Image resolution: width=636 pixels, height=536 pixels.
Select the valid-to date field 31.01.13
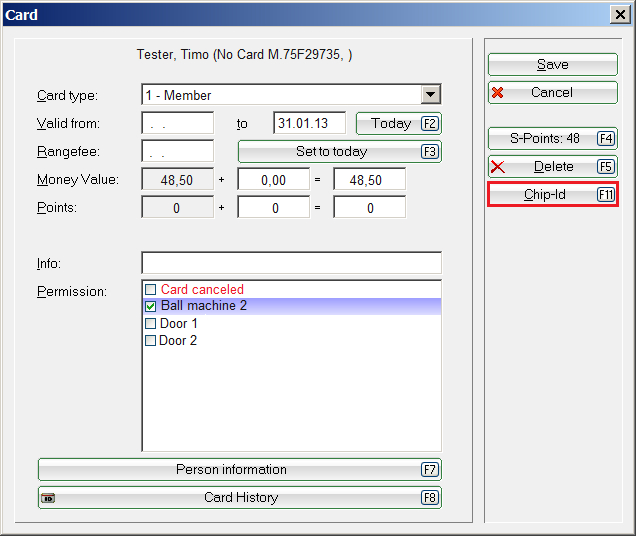point(309,124)
